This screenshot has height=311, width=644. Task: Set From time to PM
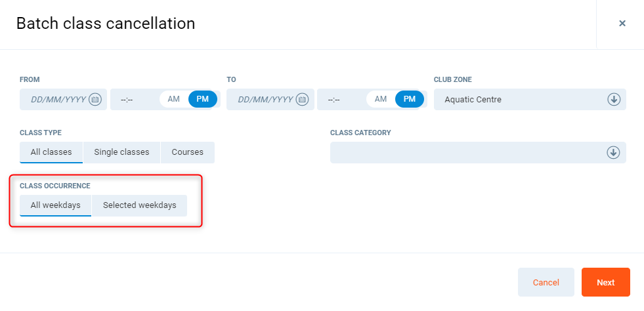coord(203,99)
